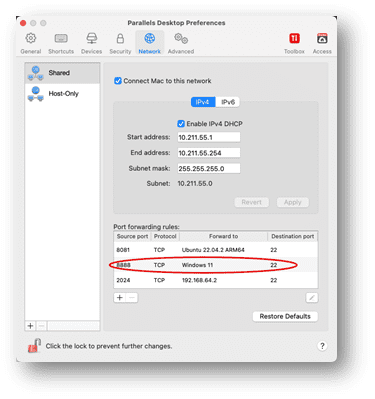Open the Toolbox icon
This screenshot has width=375, height=399.
294,38
